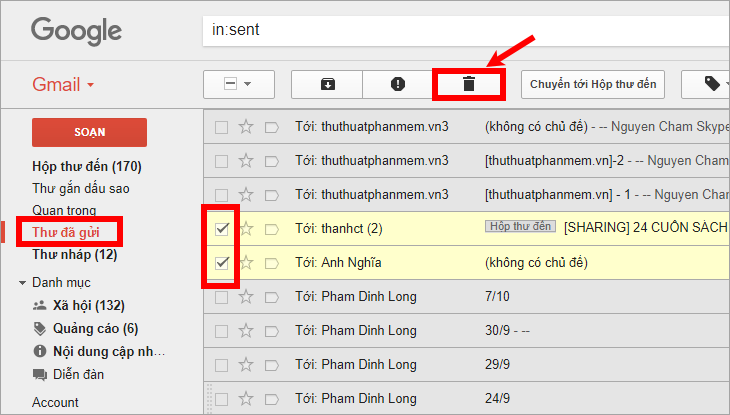Screen dimensions: 730x415
Task: Select checkbox of Pham Dinh Long 7/10 email
Action: 221,297
